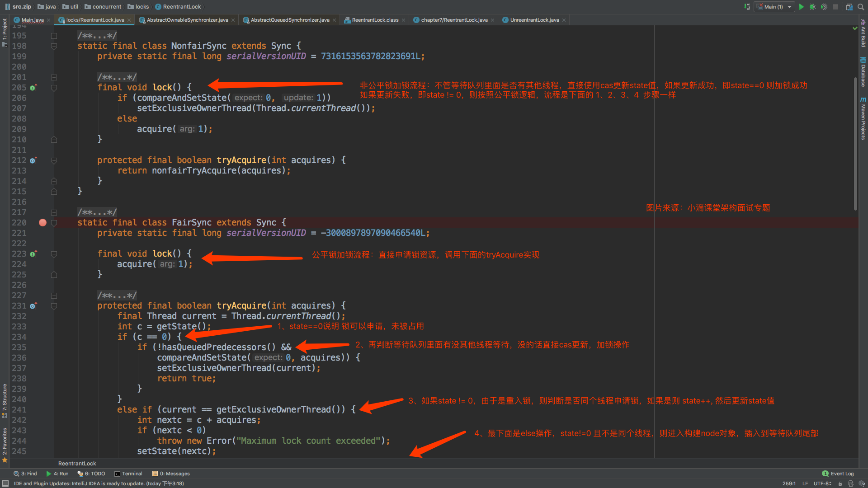Image resolution: width=868 pixels, height=488 pixels.
Task: Expand folded comment on line 217
Action: click(54, 212)
